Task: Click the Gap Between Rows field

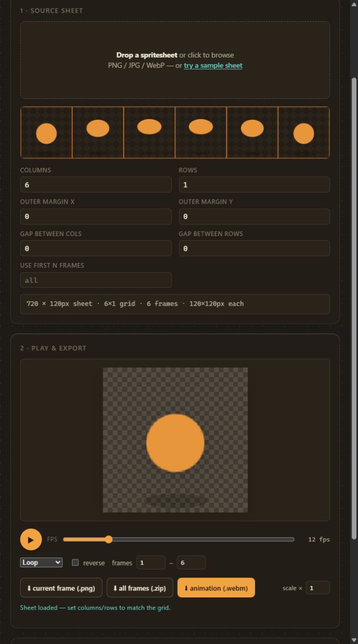Action: (254, 248)
